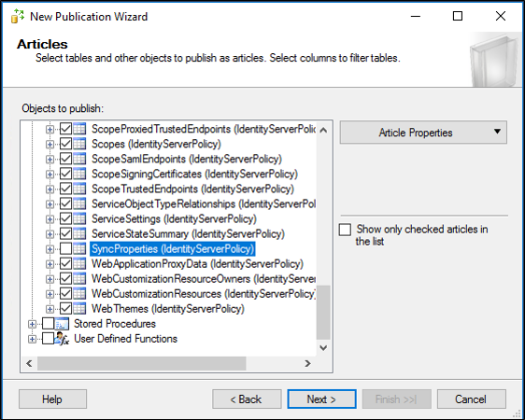Expand the WebCustomizationResources node

[50, 294]
